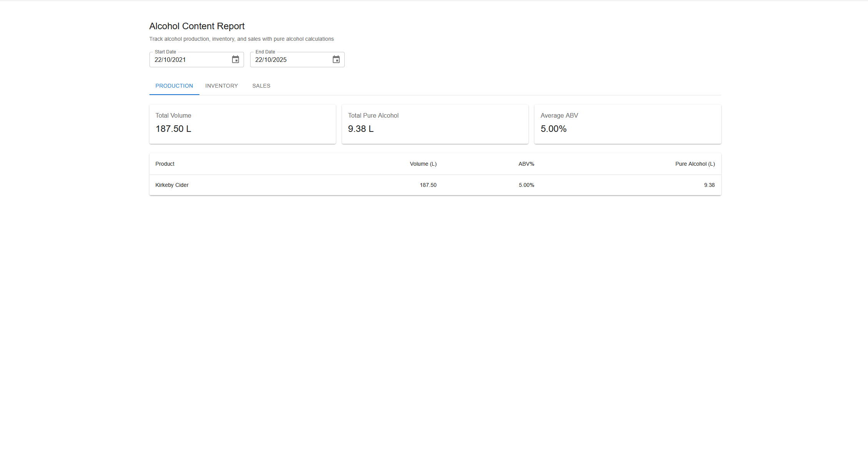Screen dimensions: 868x476
Task: Click the Alcohol Content Report heading
Action: coord(197,26)
